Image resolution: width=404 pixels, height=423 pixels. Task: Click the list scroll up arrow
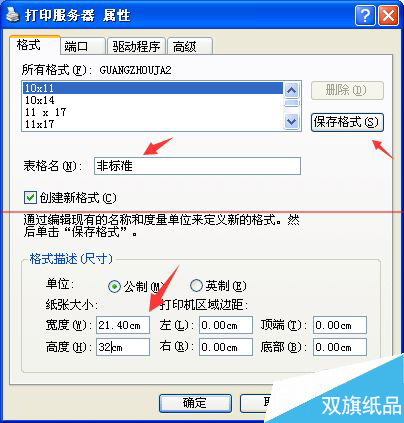coord(292,90)
